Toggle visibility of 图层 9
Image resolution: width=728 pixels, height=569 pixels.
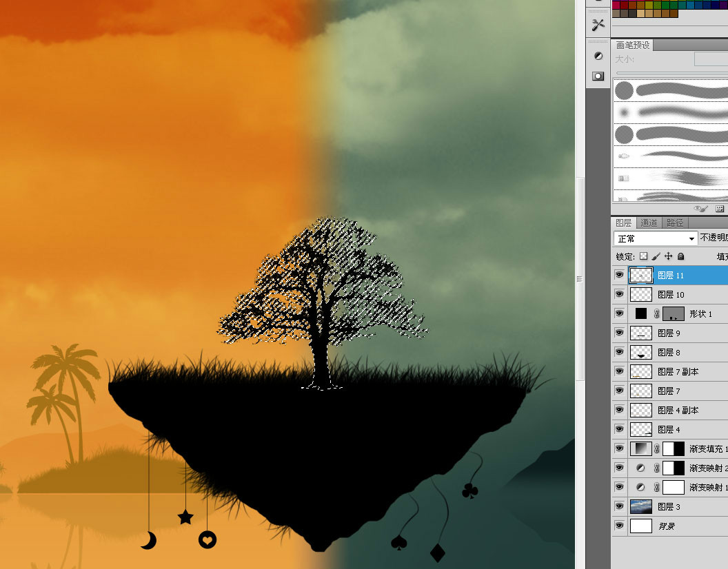pos(619,333)
